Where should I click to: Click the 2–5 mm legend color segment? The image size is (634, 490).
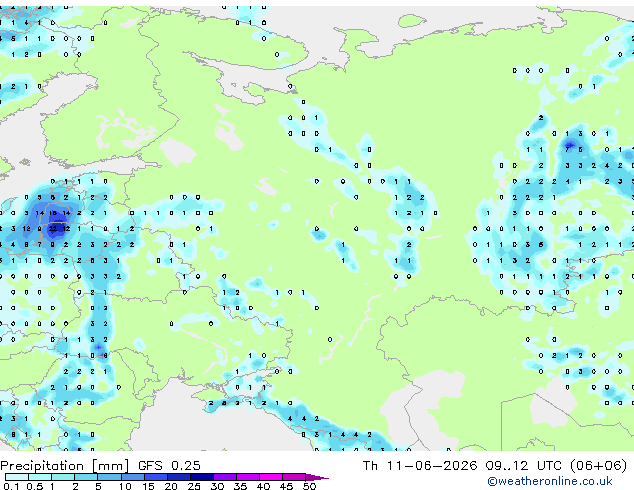pyautogui.click(x=86, y=477)
